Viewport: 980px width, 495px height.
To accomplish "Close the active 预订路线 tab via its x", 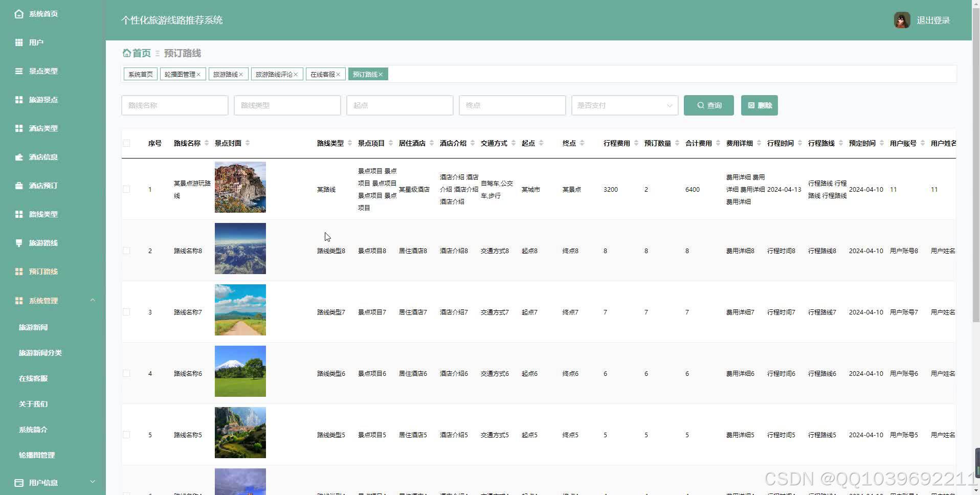I will tap(381, 75).
